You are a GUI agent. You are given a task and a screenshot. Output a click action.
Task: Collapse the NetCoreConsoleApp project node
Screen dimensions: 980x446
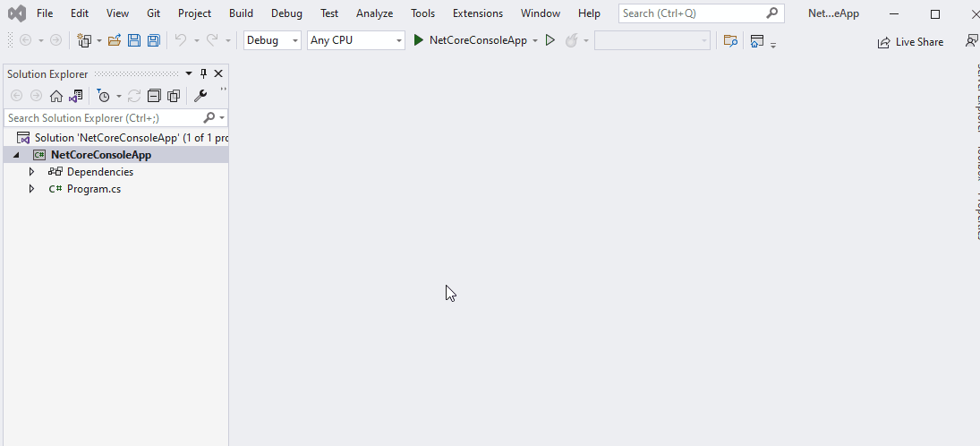coord(16,155)
